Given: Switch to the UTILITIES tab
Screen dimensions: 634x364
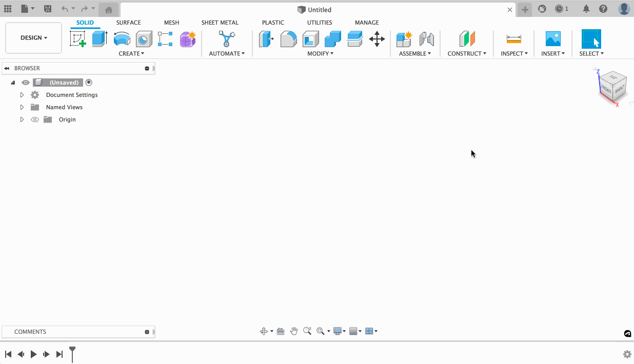Looking at the screenshot, I should [320, 23].
